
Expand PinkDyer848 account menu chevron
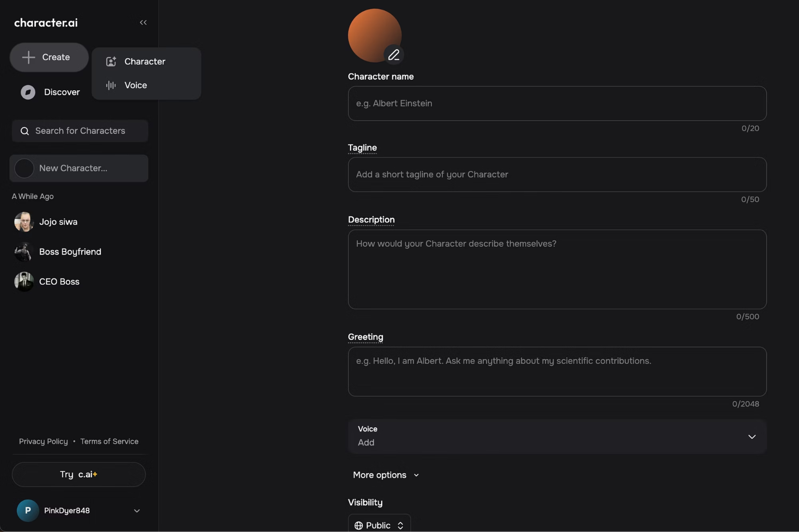point(137,511)
